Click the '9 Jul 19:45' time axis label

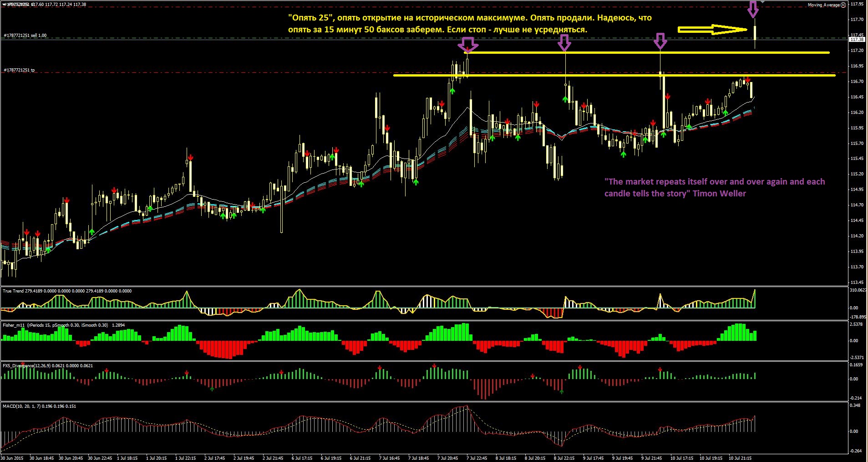point(622,458)
